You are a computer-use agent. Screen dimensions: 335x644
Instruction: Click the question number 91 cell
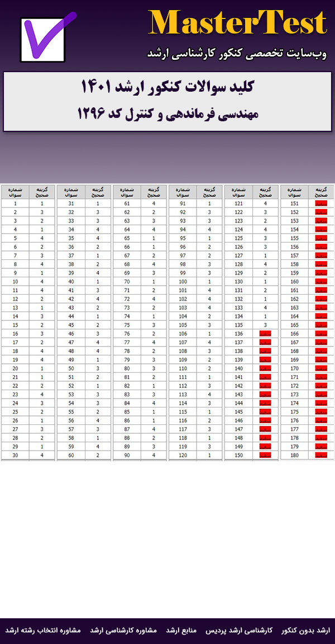pyautogui.click(x=183, y=203)
